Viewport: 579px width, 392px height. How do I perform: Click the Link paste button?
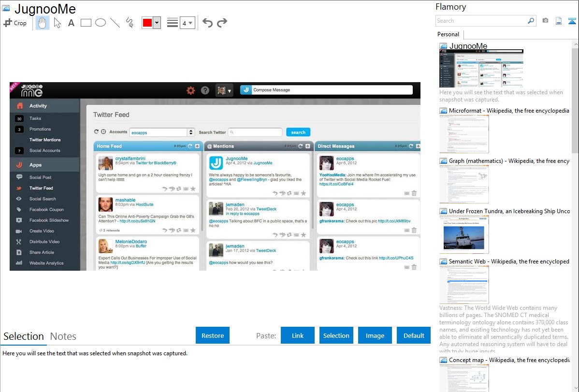(x=298, y=335)
